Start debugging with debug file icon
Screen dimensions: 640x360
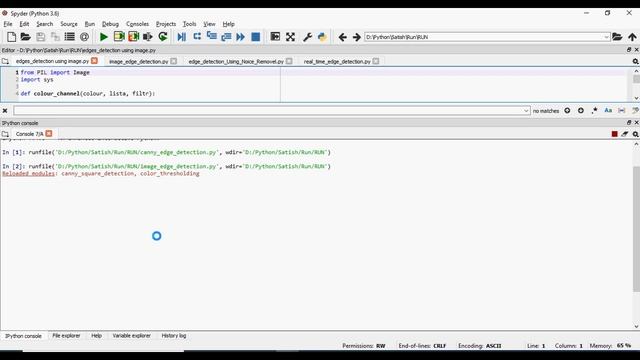(x=182, y=37)
